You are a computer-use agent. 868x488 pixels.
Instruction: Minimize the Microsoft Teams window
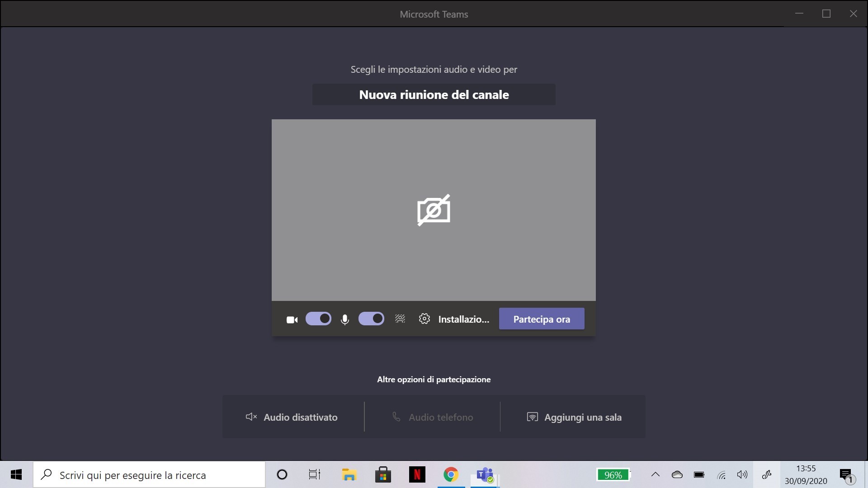pos(799,14)
